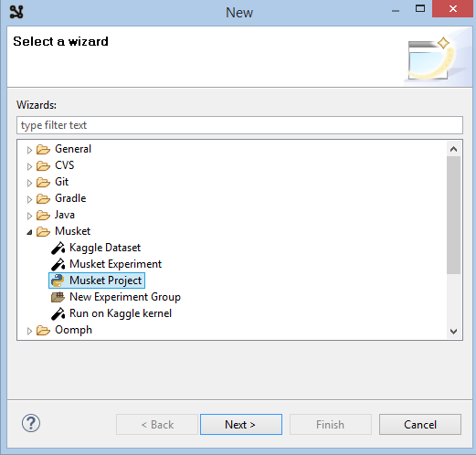Screen dimensions: 476x455
Task: Click the Python icon beside Musket Project
Action: point(58,280)
